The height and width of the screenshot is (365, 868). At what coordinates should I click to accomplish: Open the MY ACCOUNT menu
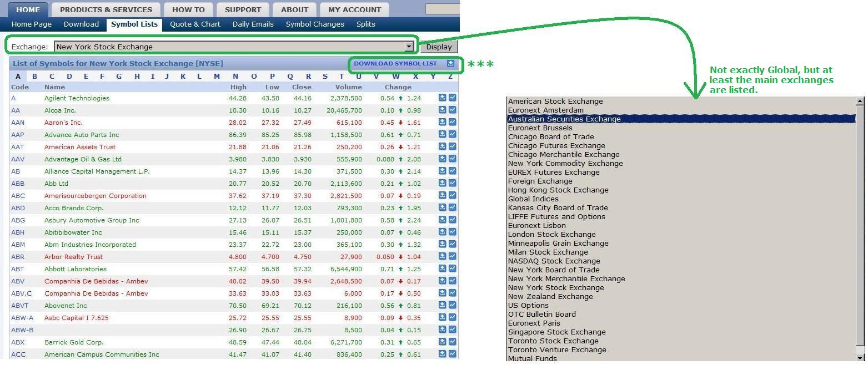point(354,9)
